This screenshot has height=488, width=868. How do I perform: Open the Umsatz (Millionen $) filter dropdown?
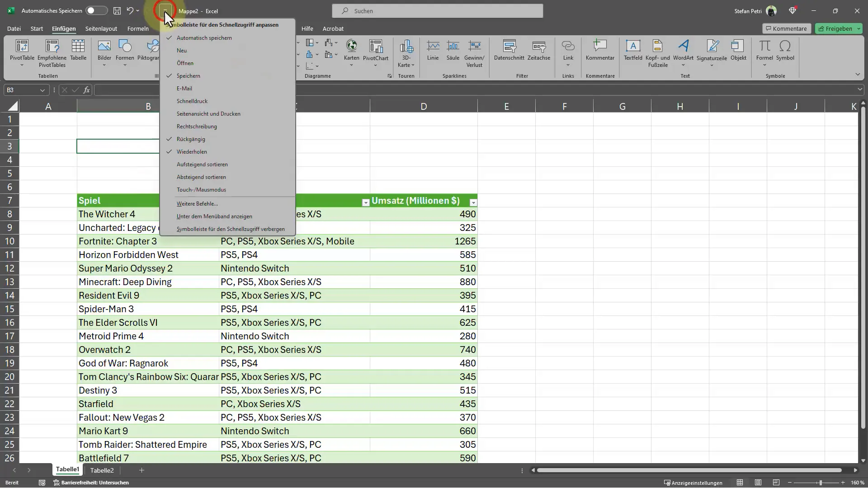[x=473, y=203]
